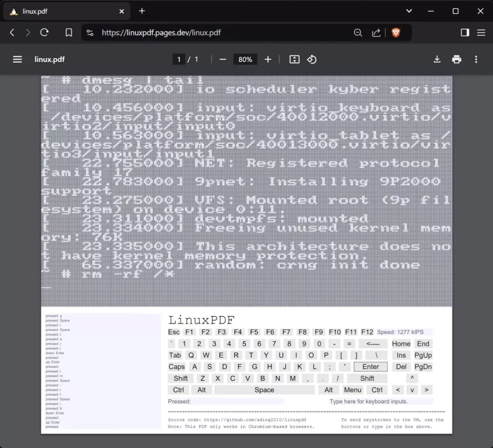Zoom out the PDF with minus button
Screen dimensions: 493x448
(223, 60)
